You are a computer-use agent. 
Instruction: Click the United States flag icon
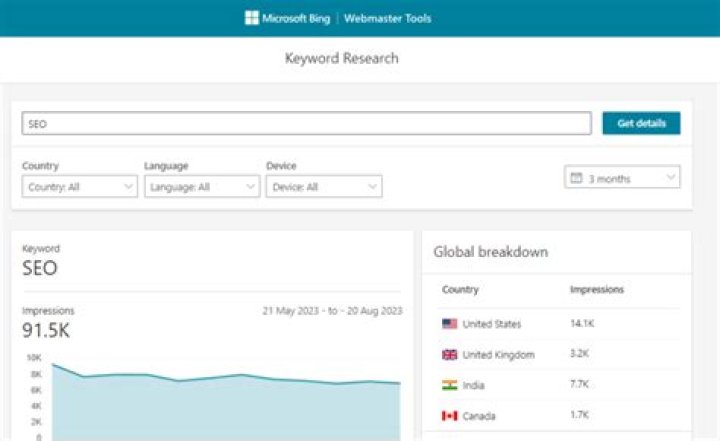(450, 324)
